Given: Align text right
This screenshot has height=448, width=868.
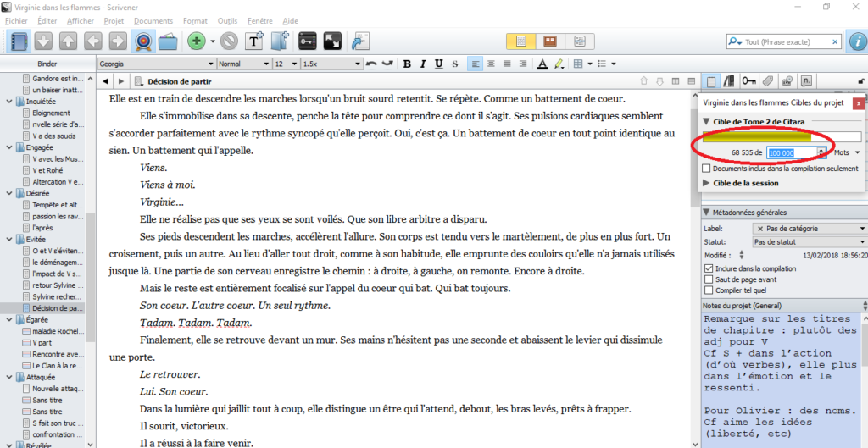Looking at the screenshot, I should [522, 64].
